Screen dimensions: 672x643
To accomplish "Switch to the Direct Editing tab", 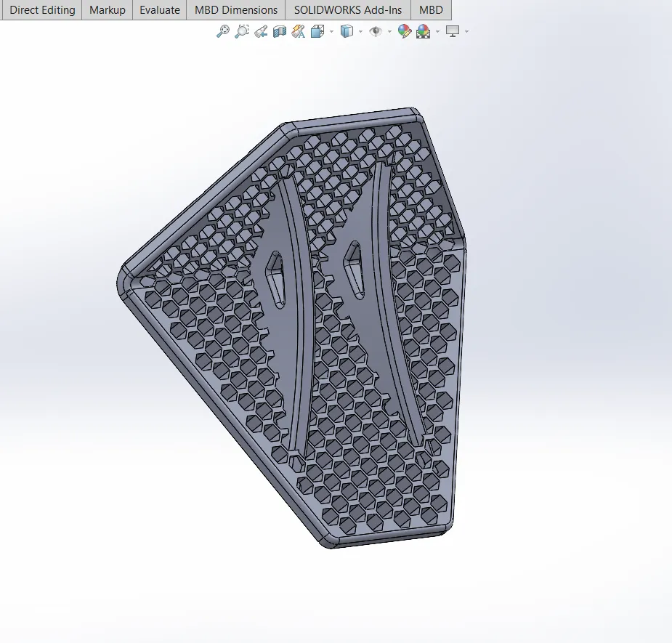I will click(42, 10).
